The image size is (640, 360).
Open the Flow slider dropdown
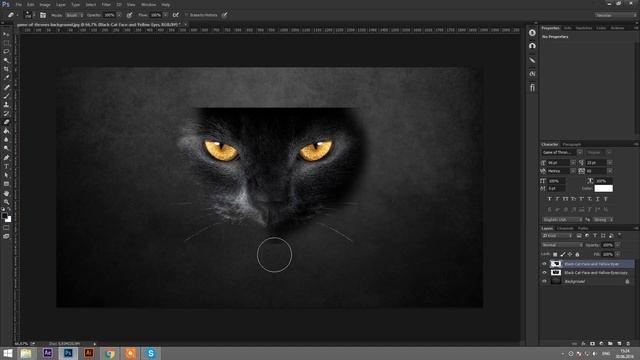[165, 15]
